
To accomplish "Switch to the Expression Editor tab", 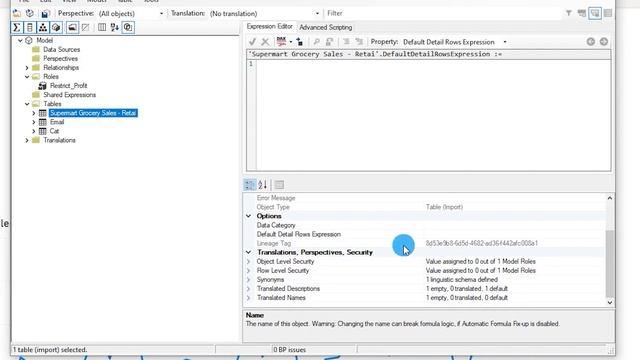I will tap(269, 27).
